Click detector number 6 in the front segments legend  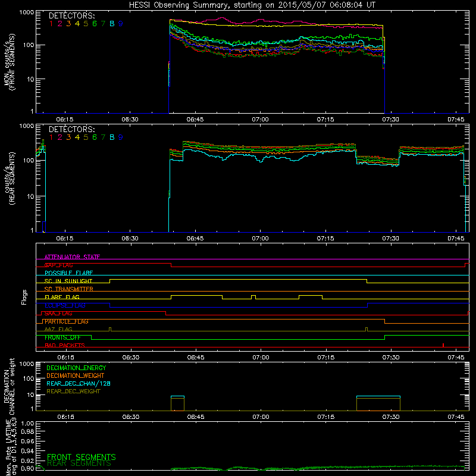(x=95, y=23)
